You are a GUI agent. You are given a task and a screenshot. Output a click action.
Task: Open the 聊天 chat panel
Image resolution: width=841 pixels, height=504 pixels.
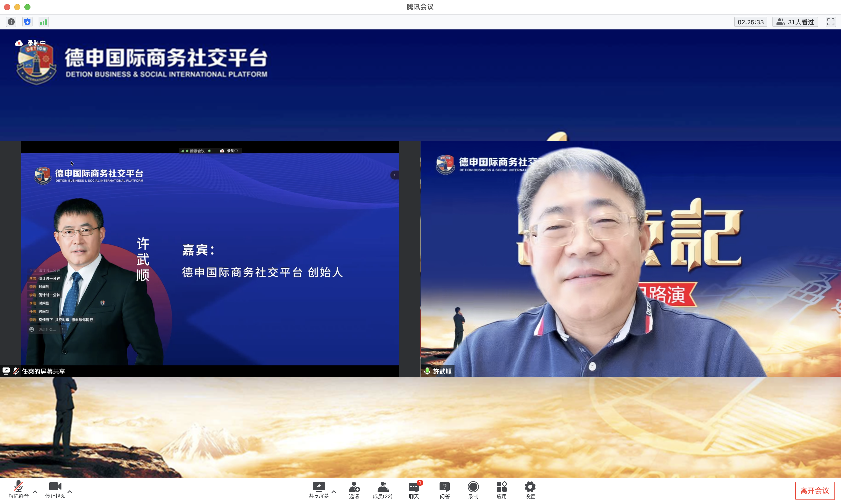tap(414, 490)
